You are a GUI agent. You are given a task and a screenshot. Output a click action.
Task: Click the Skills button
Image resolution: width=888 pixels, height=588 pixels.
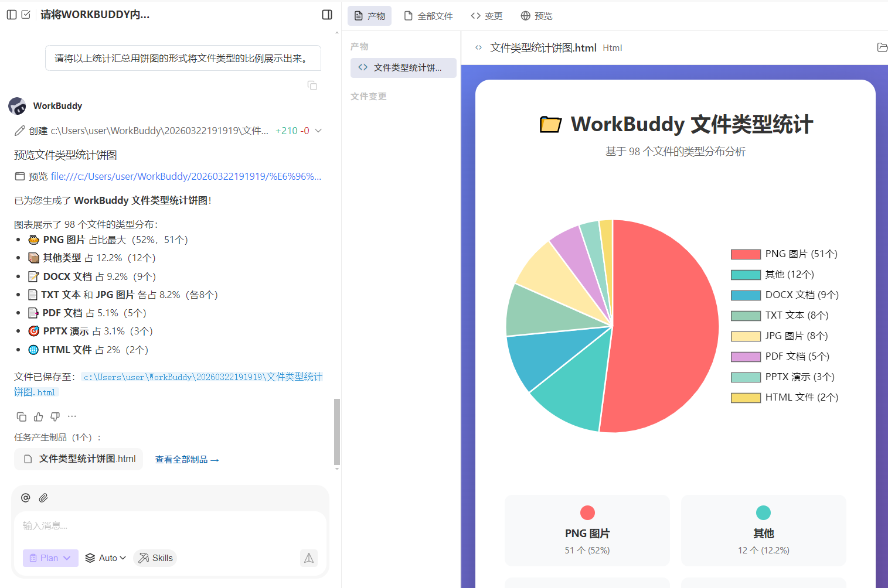tap(155, 558)
